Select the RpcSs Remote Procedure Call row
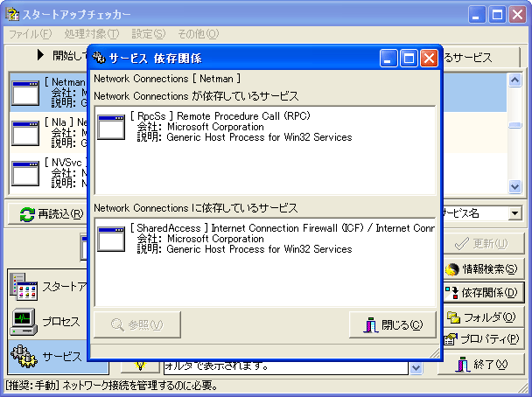Viewport: 532px width, 397px height. point(264,127)
